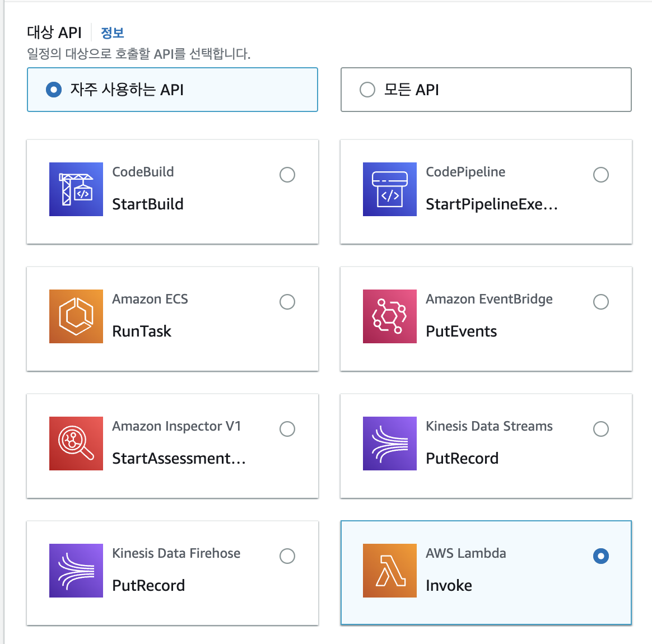Select the 자주 사용하는 API radio option
Image resolution: width=652 pixels, height=644 pixels.
tap(54, 90)
